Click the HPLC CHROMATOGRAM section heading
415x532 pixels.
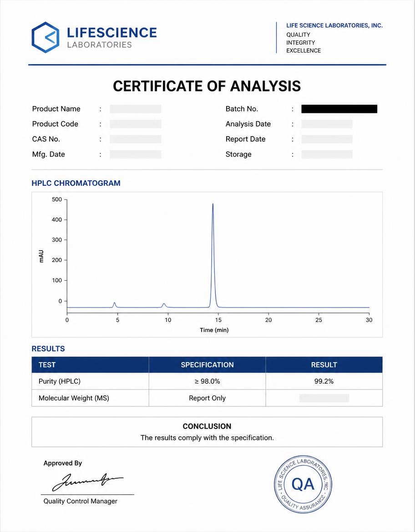[x=76, y=183]
